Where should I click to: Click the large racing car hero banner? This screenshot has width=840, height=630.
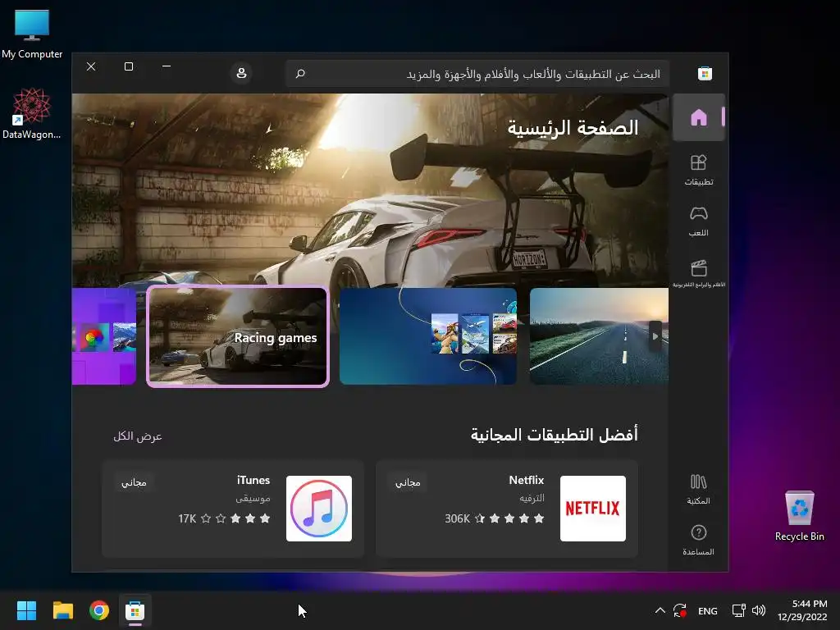pyautogui.click(x=370, y=190)
